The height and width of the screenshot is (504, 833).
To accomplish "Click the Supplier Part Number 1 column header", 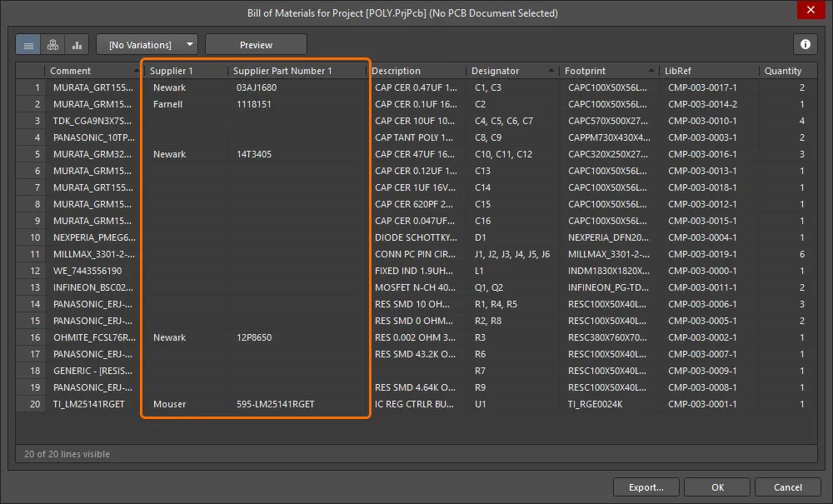I will pos(283,70).
